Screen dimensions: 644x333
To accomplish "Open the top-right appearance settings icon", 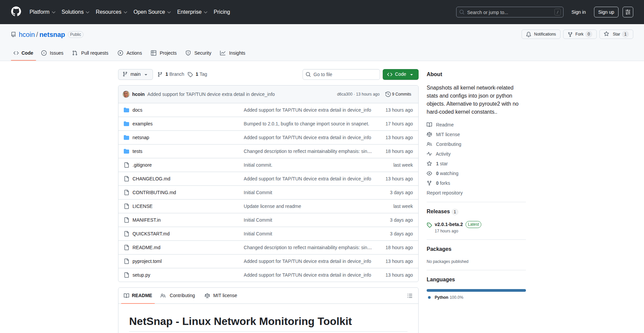I will (x=628, y=12).
